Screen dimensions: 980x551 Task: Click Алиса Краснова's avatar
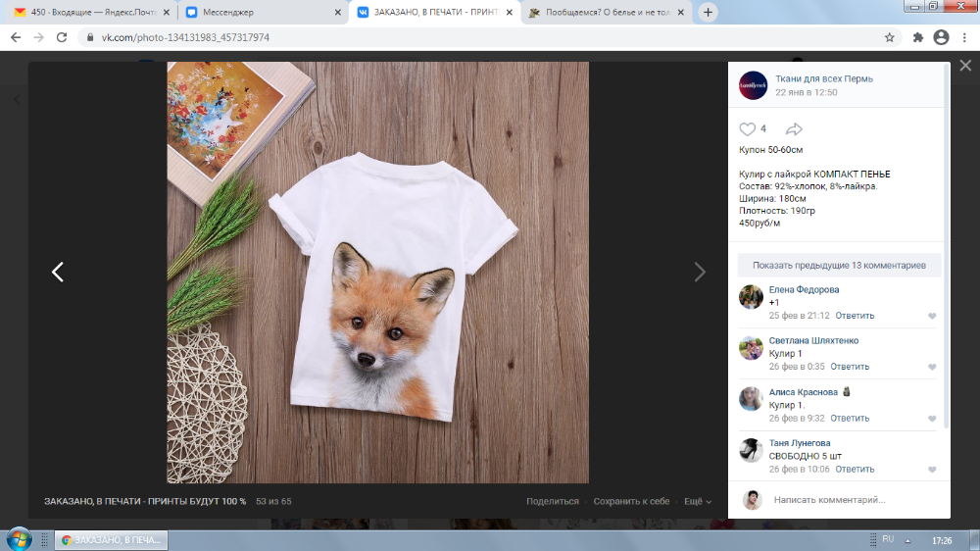pos(751,399)
